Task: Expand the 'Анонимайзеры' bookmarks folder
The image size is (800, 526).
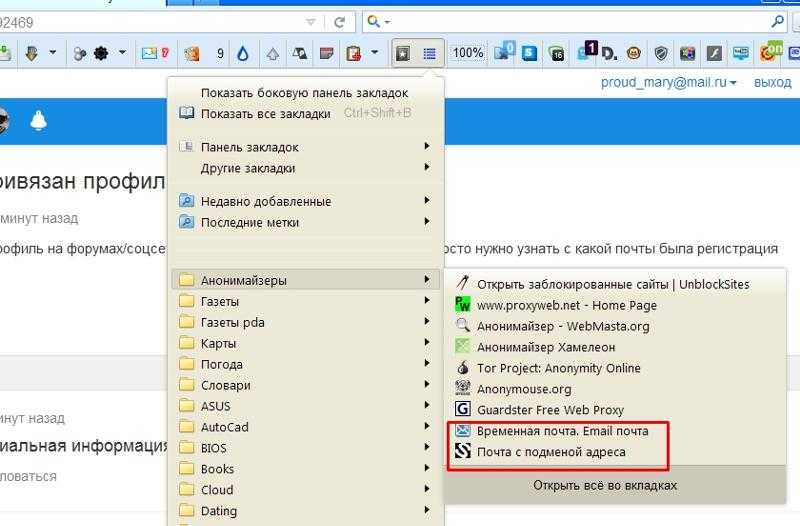Action: (x=306, y=280)
